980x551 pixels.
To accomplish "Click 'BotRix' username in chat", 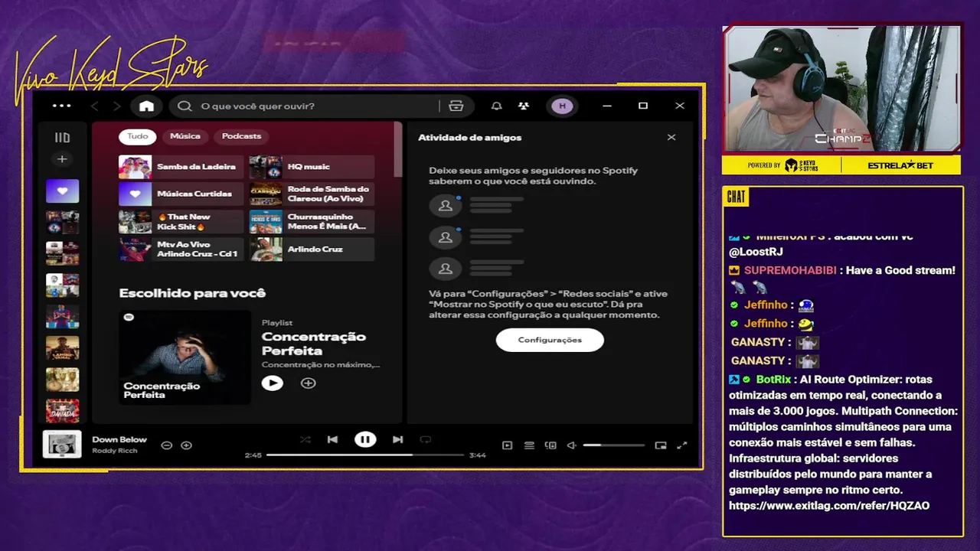I will click(773, 380).
